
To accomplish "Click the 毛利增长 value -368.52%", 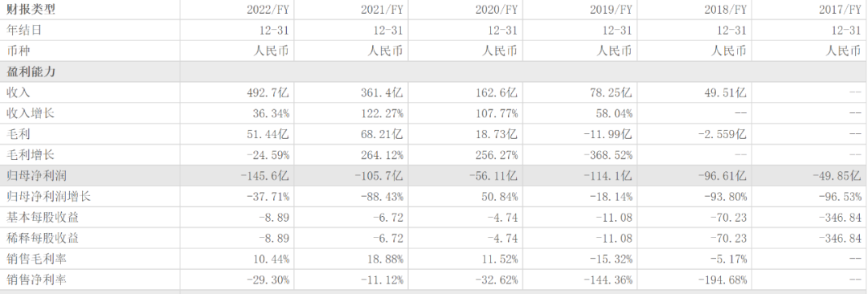I will tap(609, 155).
